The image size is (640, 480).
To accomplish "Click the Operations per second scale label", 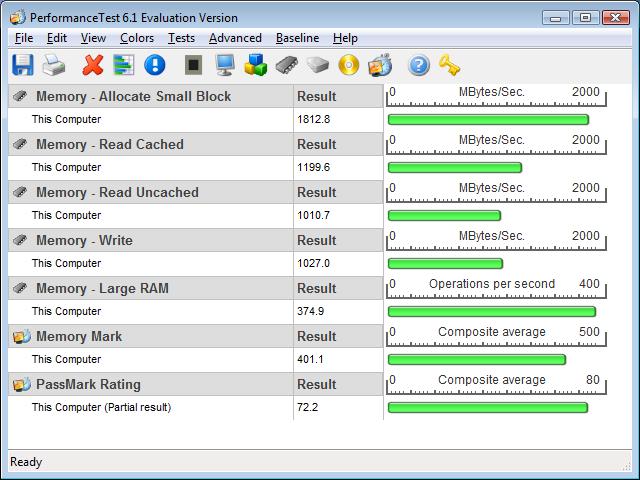I will [492, 284].
